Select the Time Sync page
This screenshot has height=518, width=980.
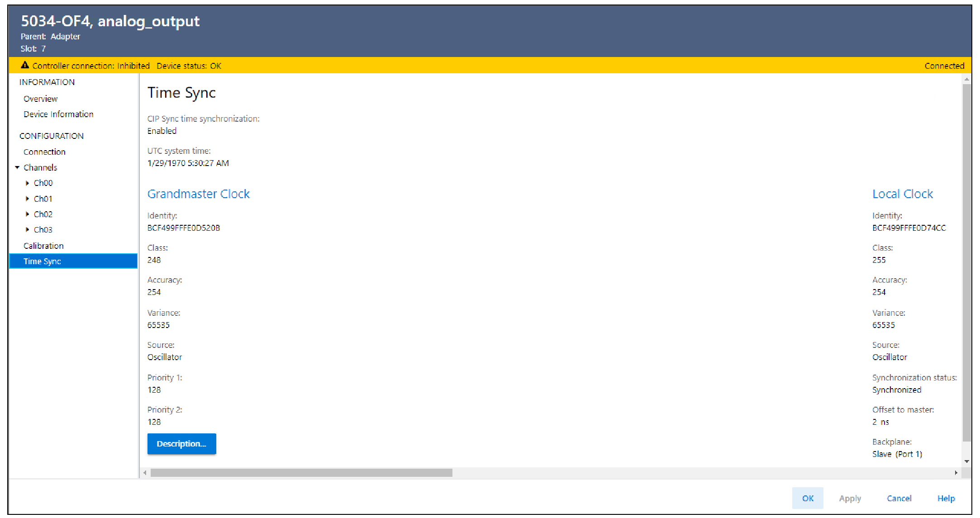tap(73, 261)
